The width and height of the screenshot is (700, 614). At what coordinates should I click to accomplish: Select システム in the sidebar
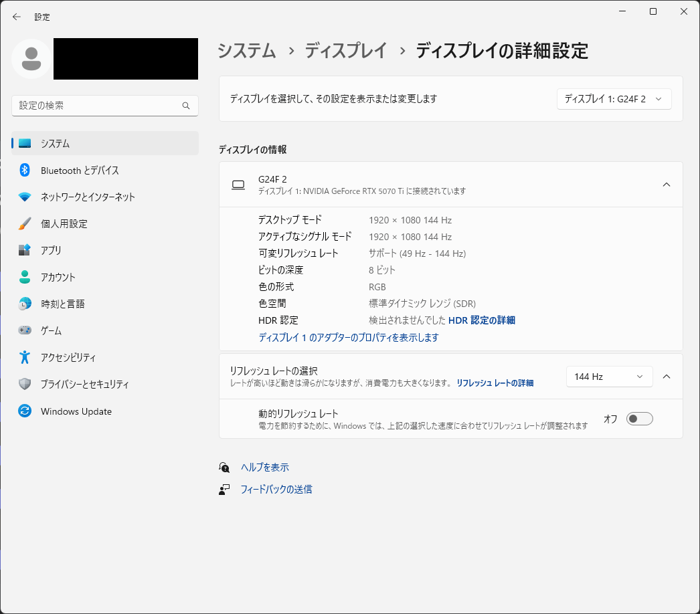click(105, 143)
